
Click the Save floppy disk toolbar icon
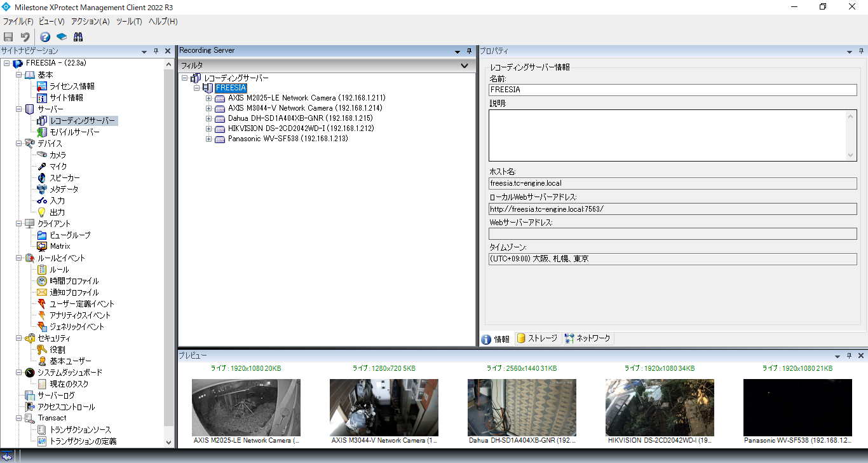(x=8, y=37)
